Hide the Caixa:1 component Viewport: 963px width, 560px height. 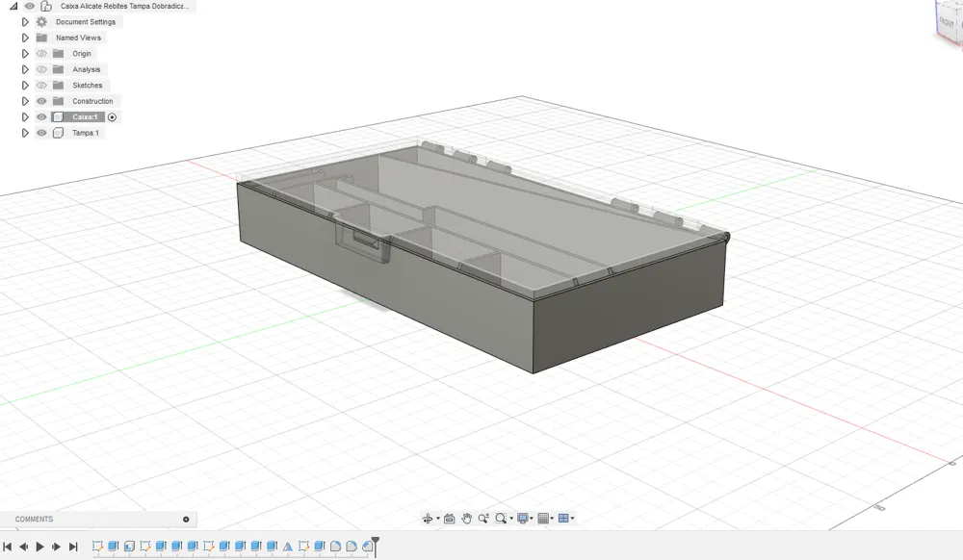click(x=41, y=117)
